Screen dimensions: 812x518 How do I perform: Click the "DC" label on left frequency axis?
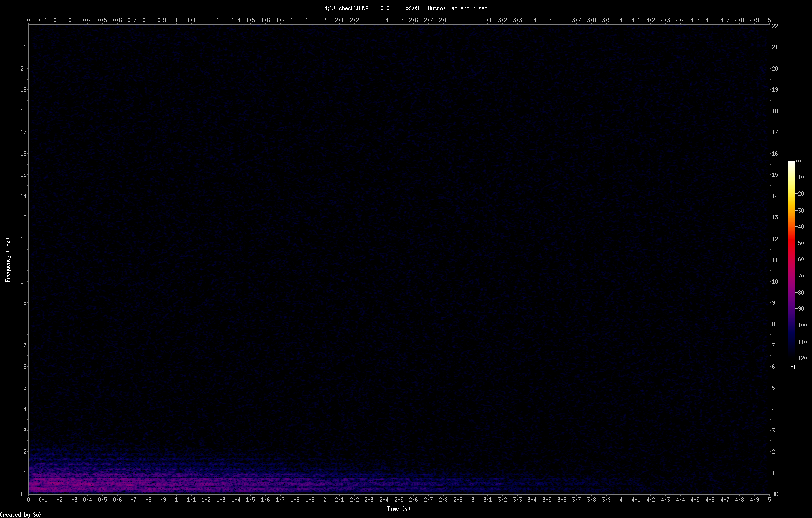23,494
